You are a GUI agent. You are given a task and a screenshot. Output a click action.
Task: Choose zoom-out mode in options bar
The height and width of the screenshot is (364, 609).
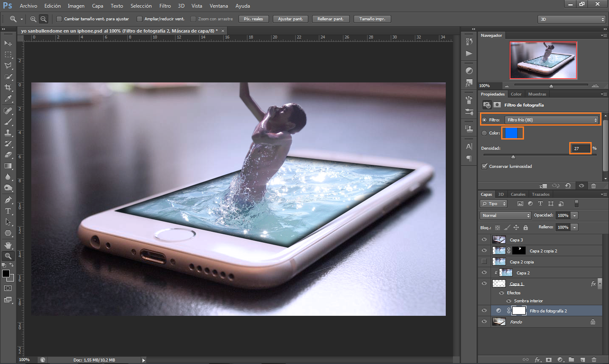click(44, 19)
